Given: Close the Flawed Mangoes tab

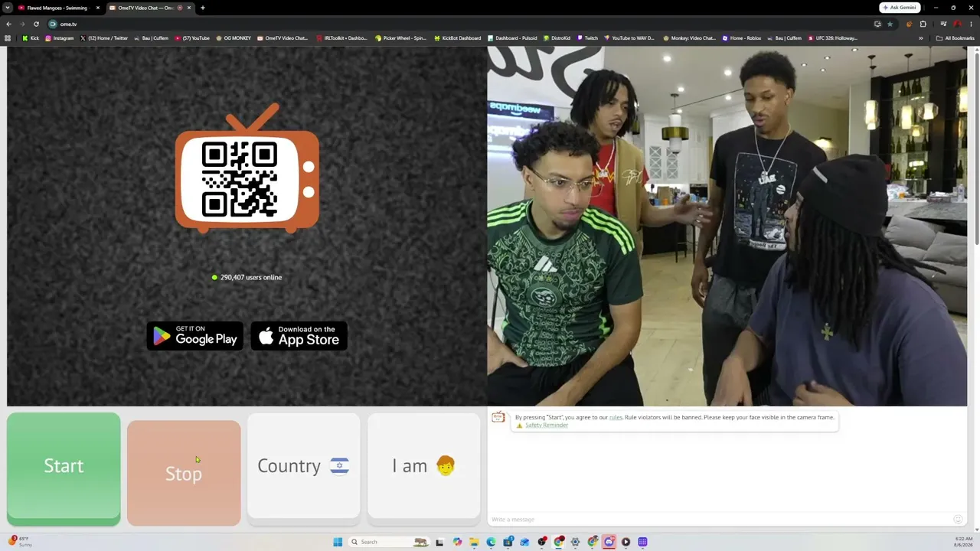Looking at the screenshot, I should tap(98, 8).
